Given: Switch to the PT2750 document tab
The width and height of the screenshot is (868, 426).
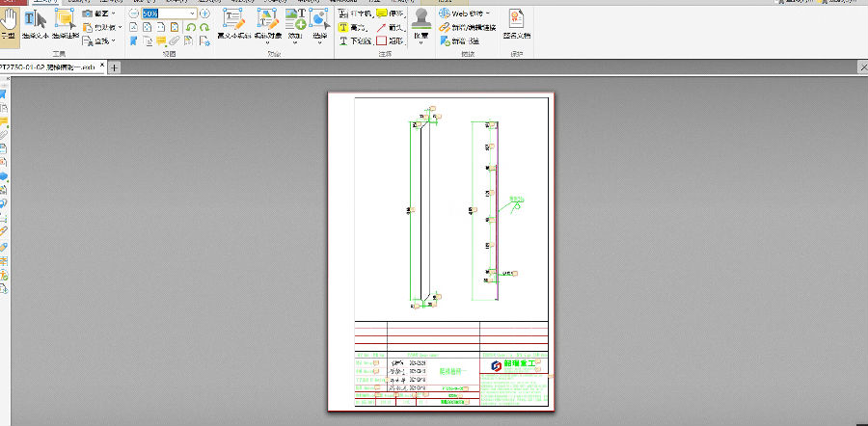Looking at the screenshot, I should (x=48, y=67).
